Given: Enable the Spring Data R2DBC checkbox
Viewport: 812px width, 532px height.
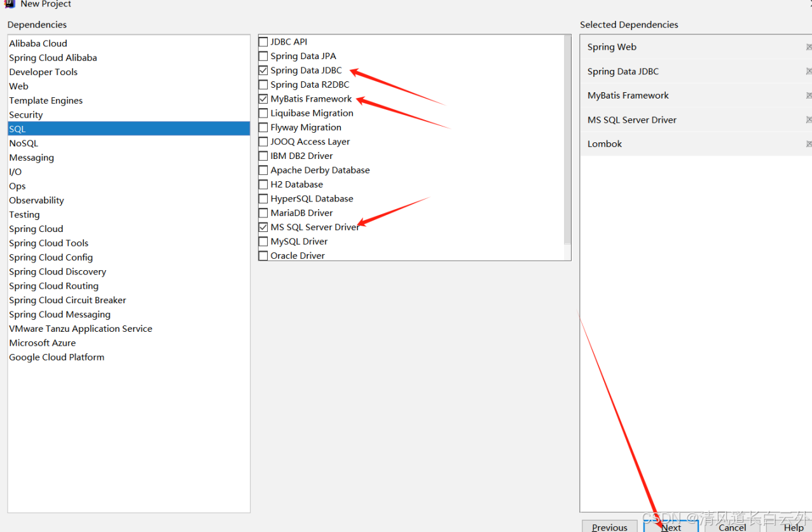Looking at the screenshot, I should [x=263, y=85].
